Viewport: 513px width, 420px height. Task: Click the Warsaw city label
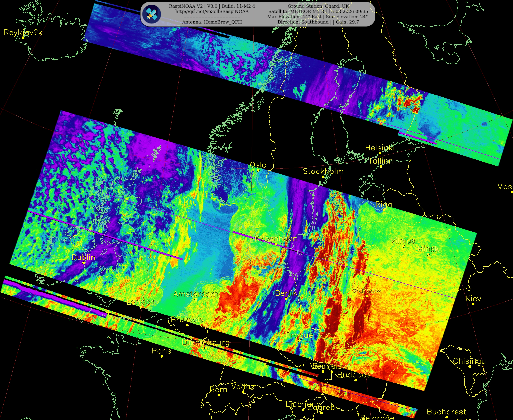click(367, 290)
